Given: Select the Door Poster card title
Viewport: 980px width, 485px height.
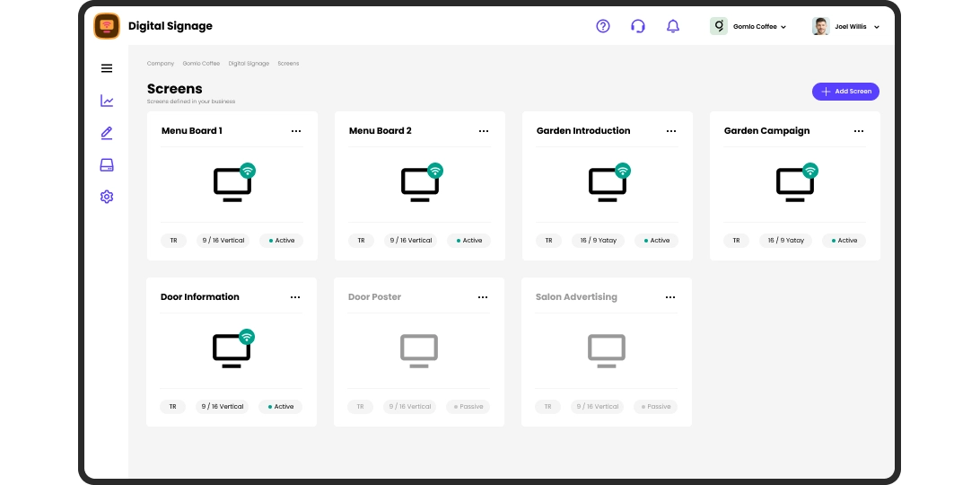Looking at the screenshot, I should (374, 297).
